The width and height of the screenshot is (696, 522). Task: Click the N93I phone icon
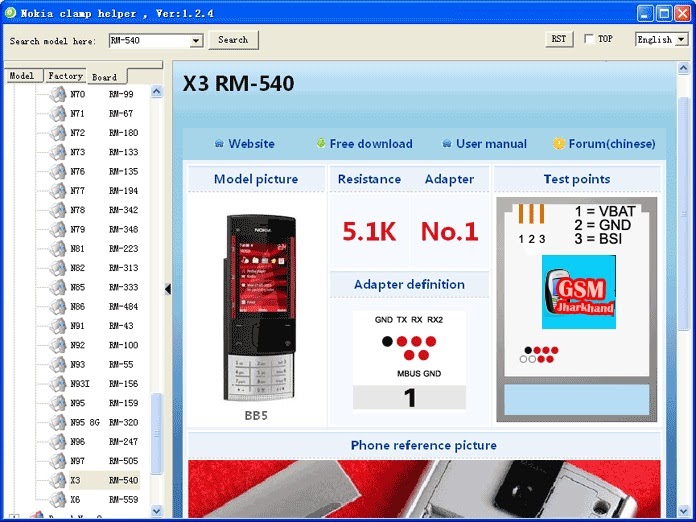(58, 384)
